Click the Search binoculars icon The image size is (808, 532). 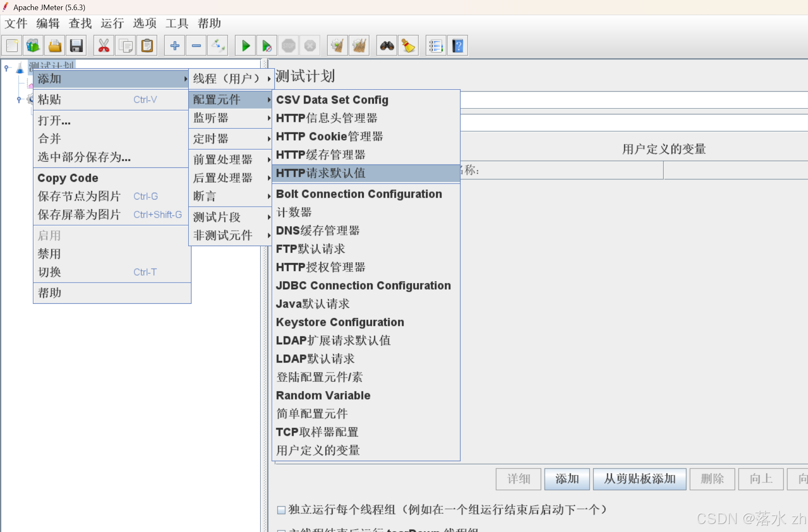(x=387, y=45)
